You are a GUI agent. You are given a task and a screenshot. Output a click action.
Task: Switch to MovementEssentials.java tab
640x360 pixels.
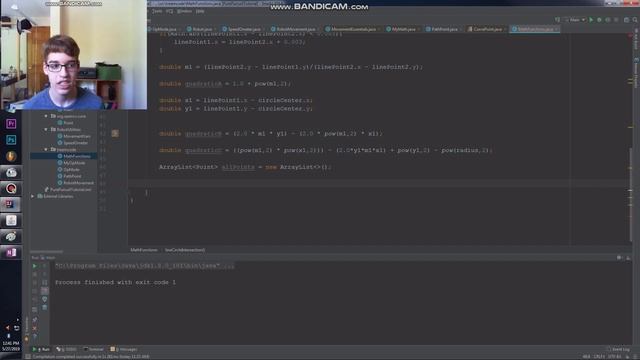[351, 29]
